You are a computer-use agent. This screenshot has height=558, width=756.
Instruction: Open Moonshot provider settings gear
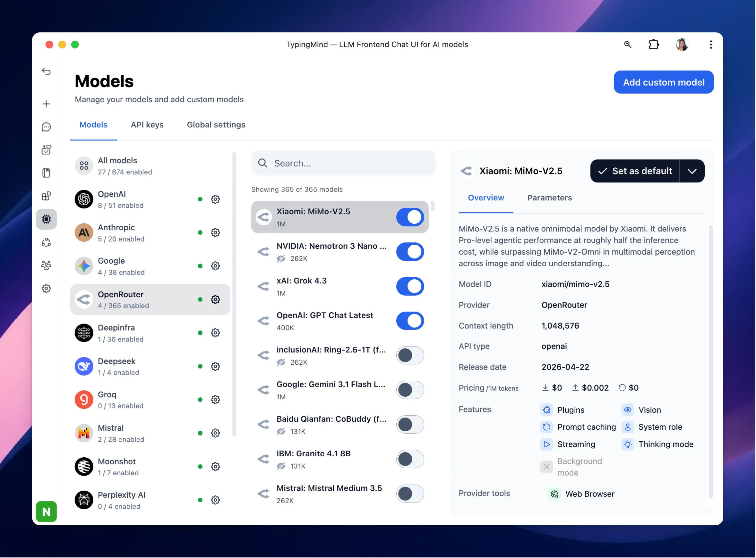click(215, 467)
